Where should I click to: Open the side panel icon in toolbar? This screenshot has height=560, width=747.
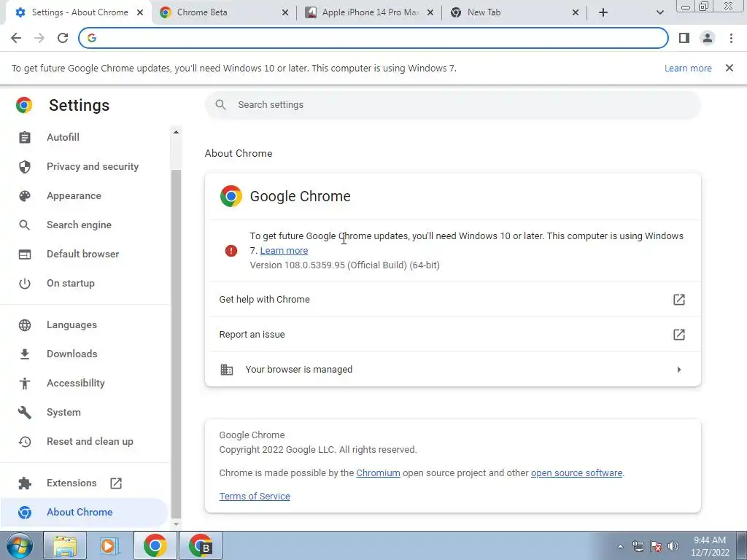pos(684,38)
